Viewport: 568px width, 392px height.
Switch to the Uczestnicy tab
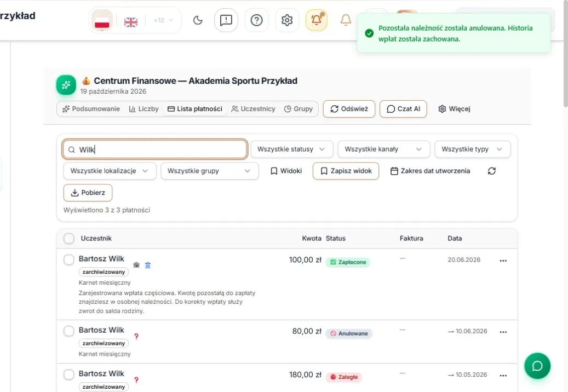click(253, 109)
